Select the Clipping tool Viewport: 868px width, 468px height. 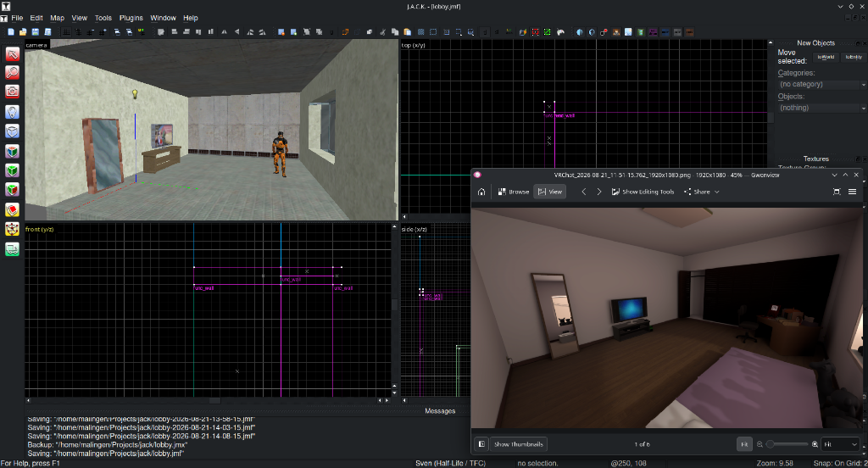pyautogui.click(x=12, y=210)
